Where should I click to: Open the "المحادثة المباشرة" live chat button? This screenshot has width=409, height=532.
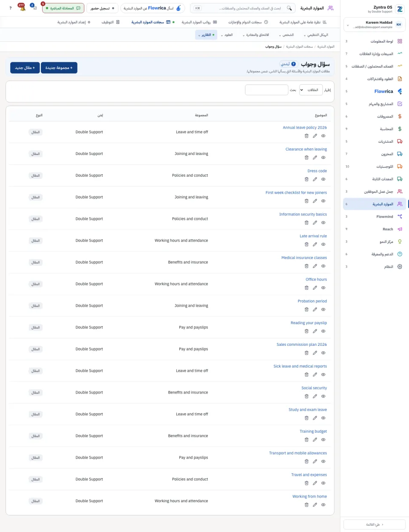62,8
